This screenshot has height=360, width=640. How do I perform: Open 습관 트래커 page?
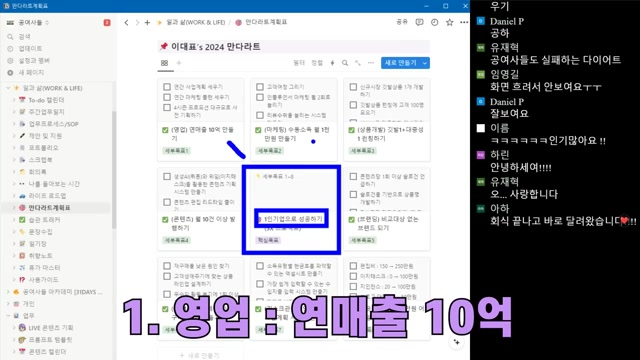point(44,220)
